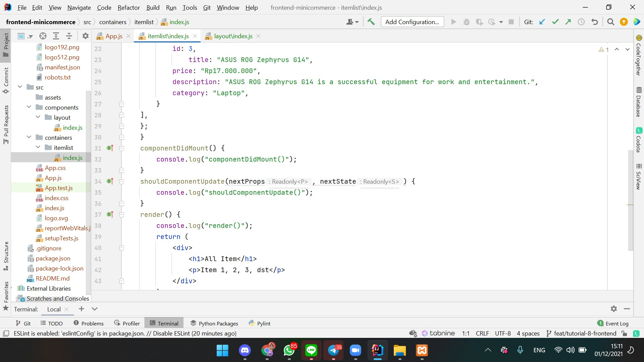Collapse the components folder

[29, 107]
